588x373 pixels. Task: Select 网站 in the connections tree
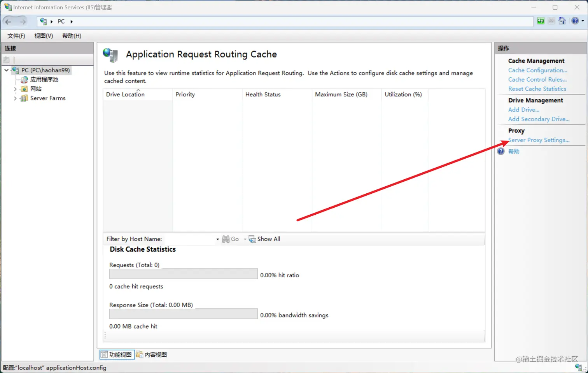(36, 89)
